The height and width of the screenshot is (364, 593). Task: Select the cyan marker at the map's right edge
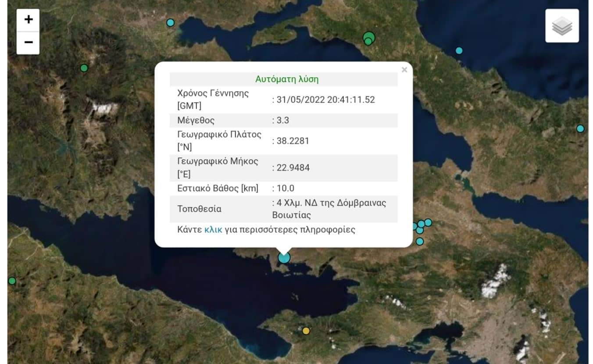(x=580, y=128)
